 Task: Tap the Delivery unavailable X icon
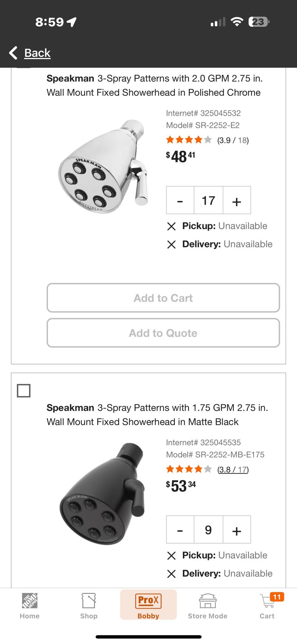172,245
